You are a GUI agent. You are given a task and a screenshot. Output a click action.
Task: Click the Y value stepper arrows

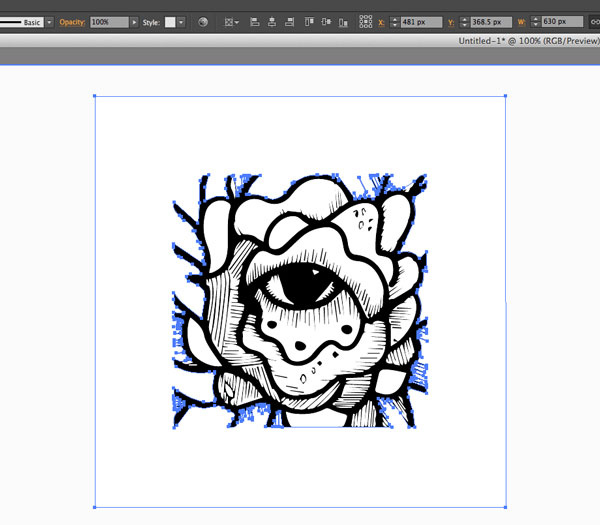click(464, 22)
